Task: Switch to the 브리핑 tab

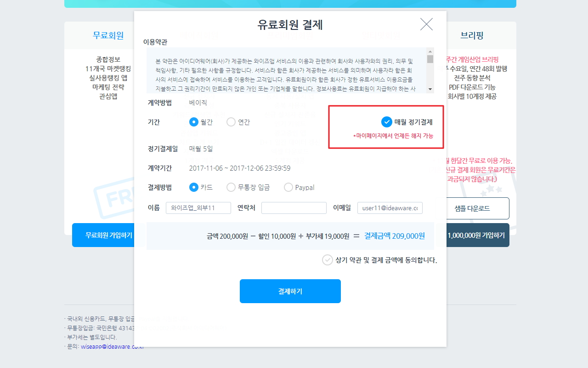Action: pyautogui.click(x=472, y=35)
